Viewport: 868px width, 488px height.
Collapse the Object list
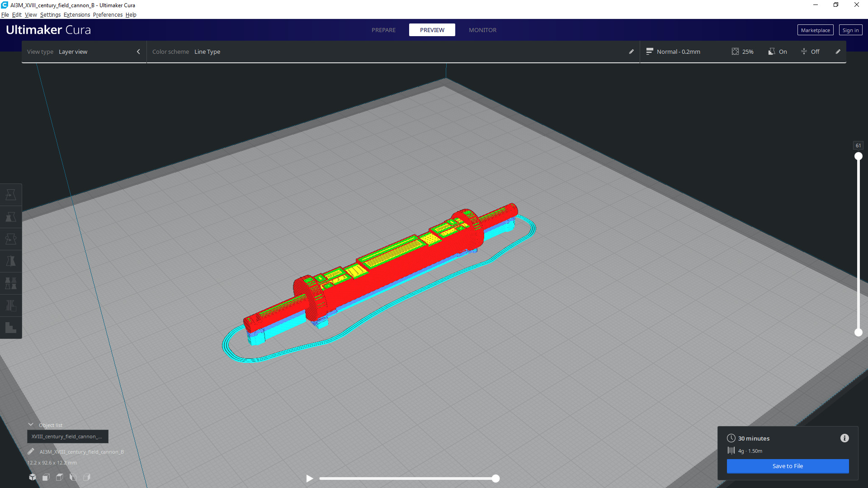coord(31,425)
